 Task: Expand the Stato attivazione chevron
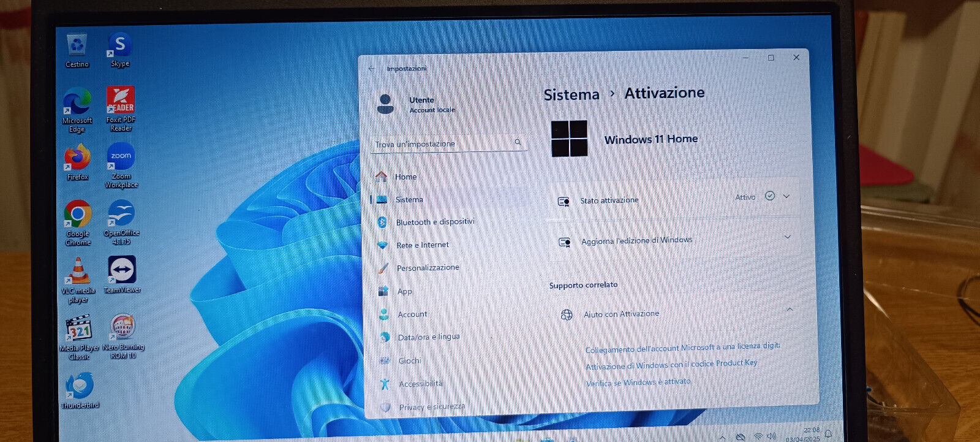(786, 196)
